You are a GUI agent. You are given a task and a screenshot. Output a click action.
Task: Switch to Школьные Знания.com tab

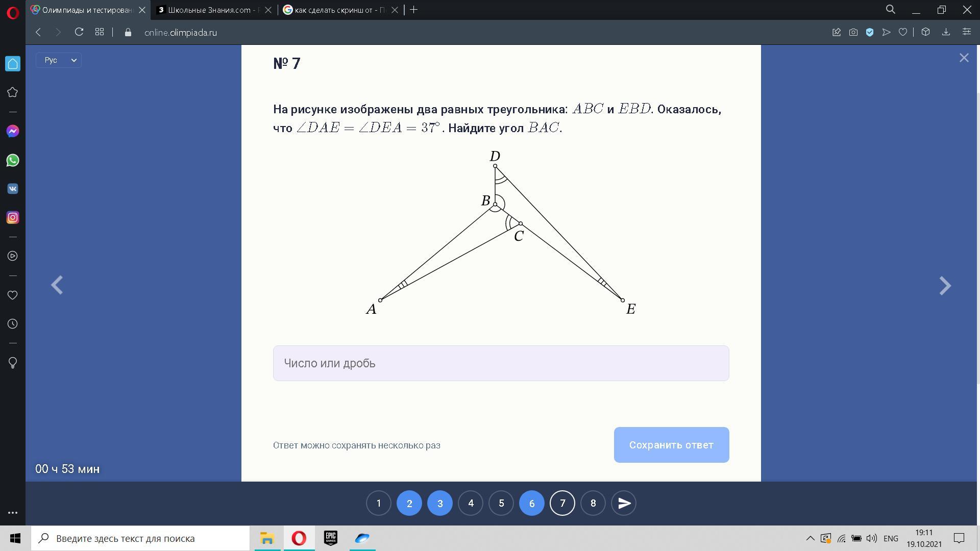210,10
